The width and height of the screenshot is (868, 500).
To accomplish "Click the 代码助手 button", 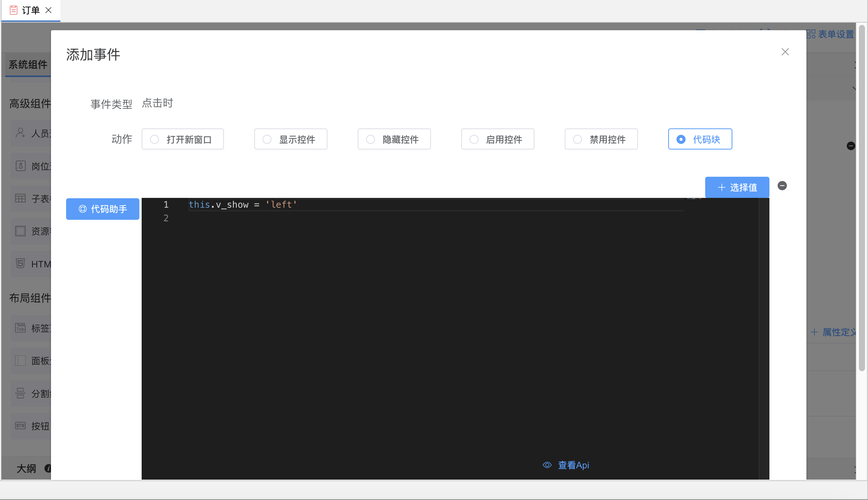I will click(x=103, y=209).
